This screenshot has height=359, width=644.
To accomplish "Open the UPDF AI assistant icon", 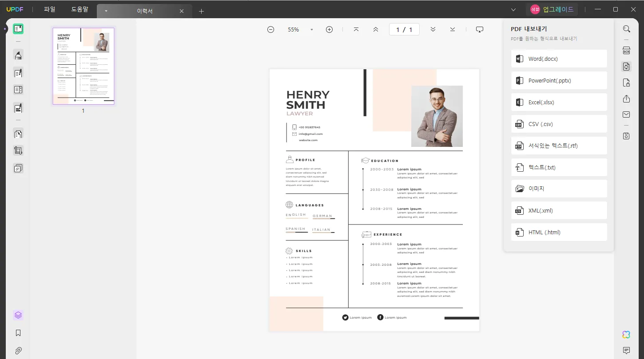I will click(x=626, y=335).
